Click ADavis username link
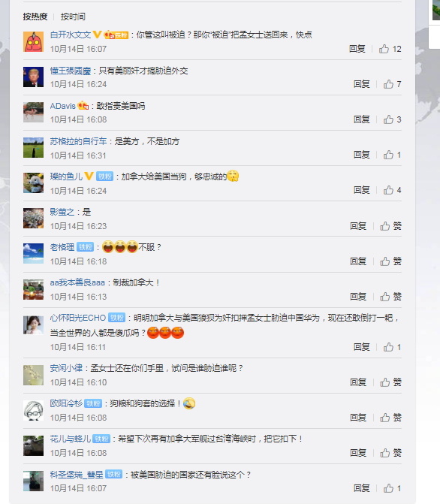This screenshot has height=504, width=440. (x=62, y=106)
